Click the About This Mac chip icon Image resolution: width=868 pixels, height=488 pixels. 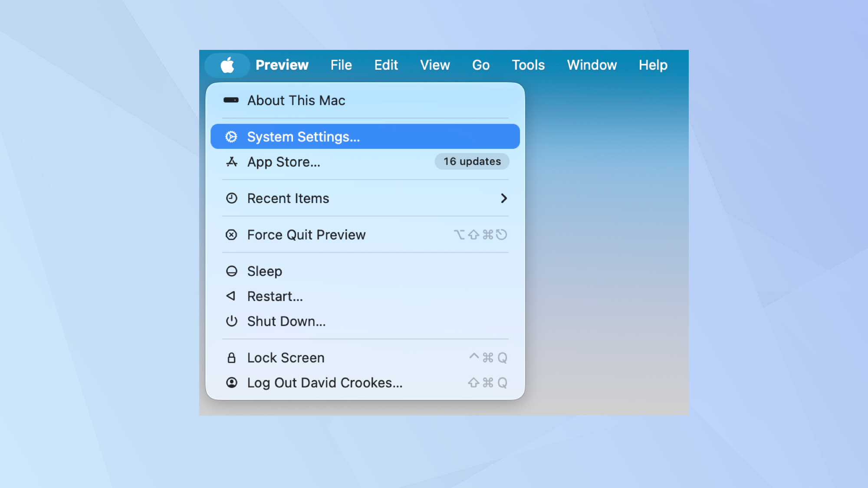[x=232, y=100]
